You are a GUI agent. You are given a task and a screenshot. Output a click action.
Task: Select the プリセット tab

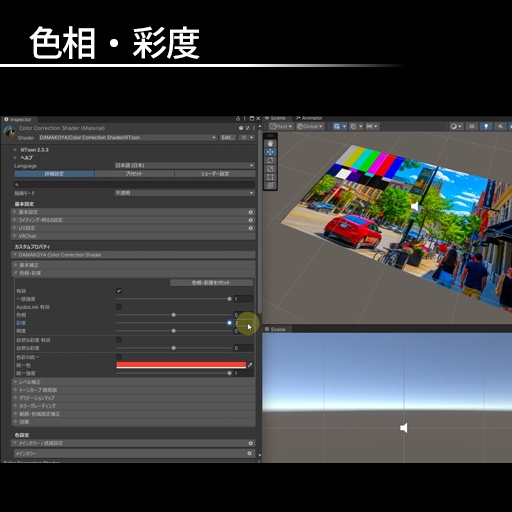coord(134,174)
